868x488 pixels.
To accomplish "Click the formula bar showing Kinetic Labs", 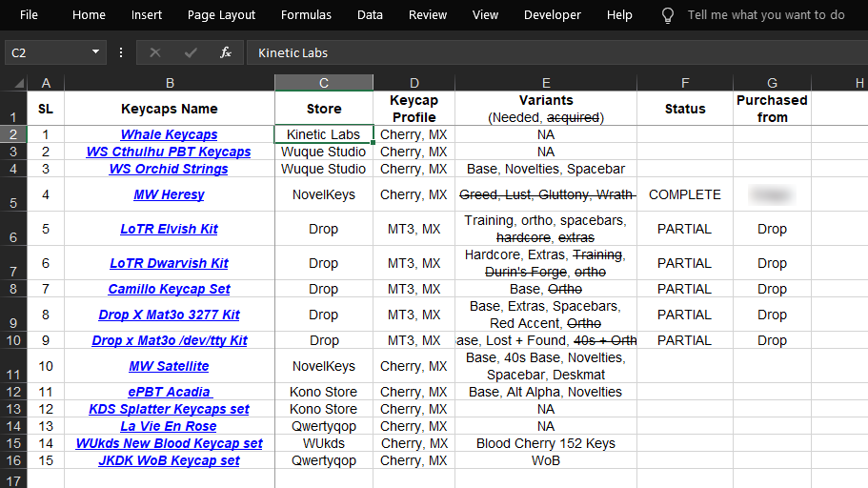I will point(556,52).
